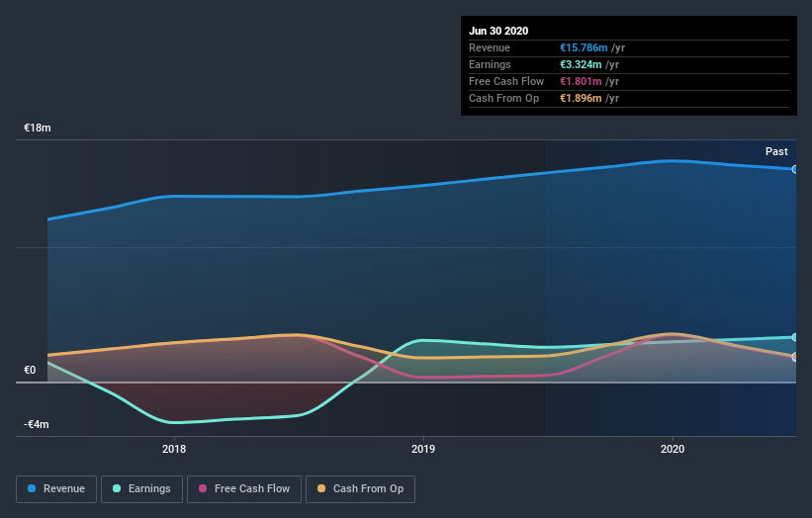The width and height of the screenshot is (812, 518).
Task: Toggle the Cash From Op legend button
Action: (x=360, y=489)
